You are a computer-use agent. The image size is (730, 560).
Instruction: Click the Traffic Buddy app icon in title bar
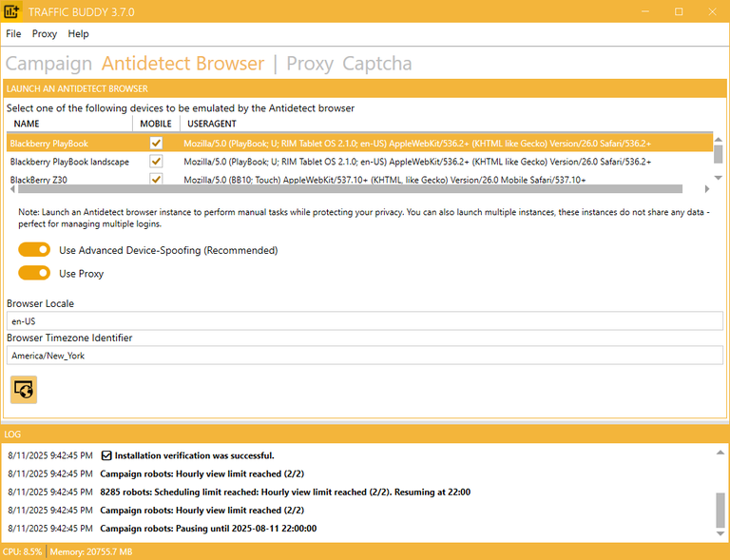click(11, 11)
